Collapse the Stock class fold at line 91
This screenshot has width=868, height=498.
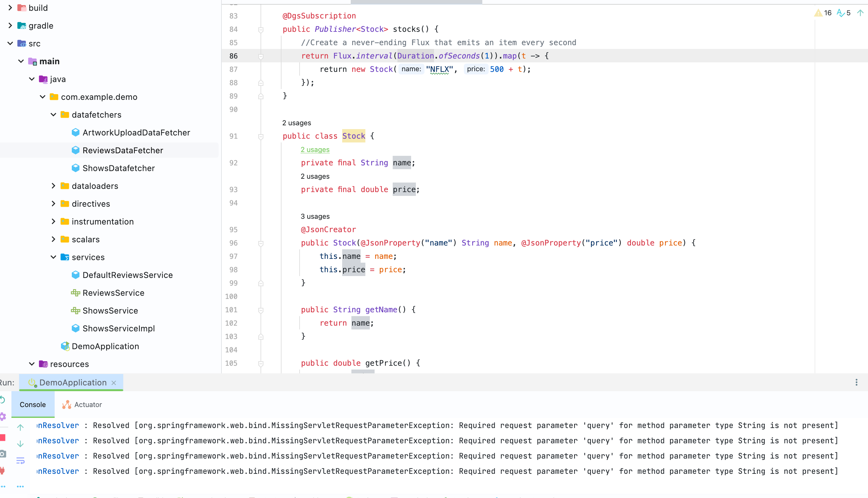[261, 136]
